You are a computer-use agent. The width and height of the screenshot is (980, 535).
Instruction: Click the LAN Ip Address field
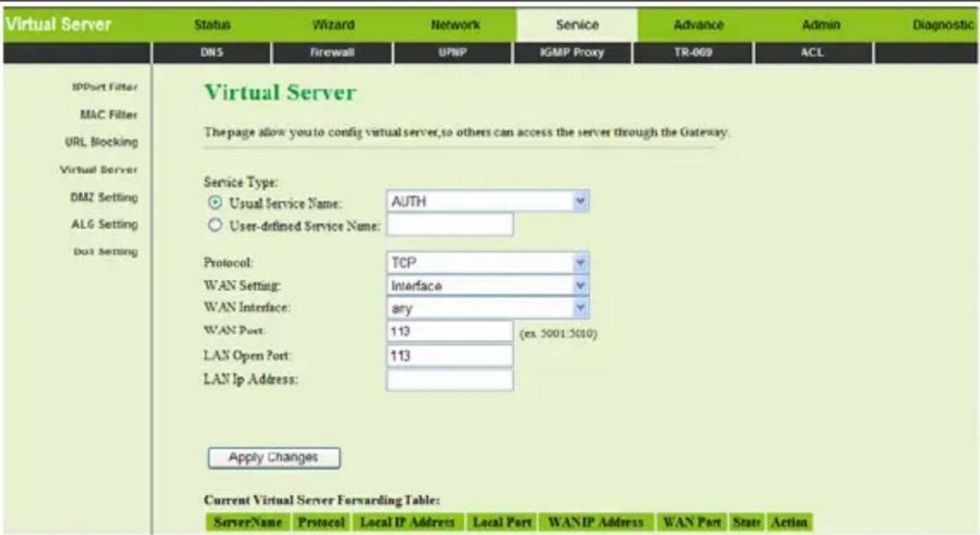pyautogui.click(x=450, y=380)
